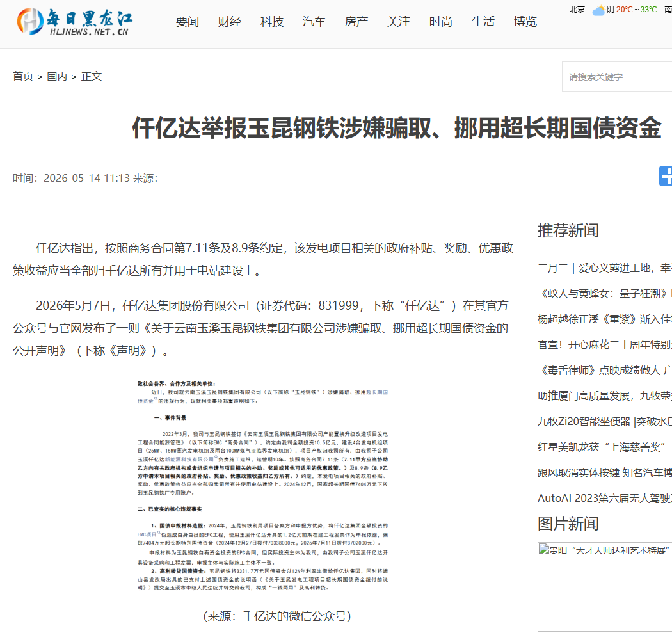Go to the 汽车 section

[314, 21]
